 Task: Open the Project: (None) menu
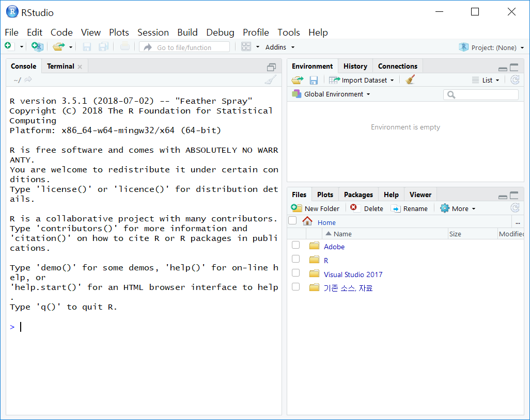pyautogui.click(x=491, y=47)
